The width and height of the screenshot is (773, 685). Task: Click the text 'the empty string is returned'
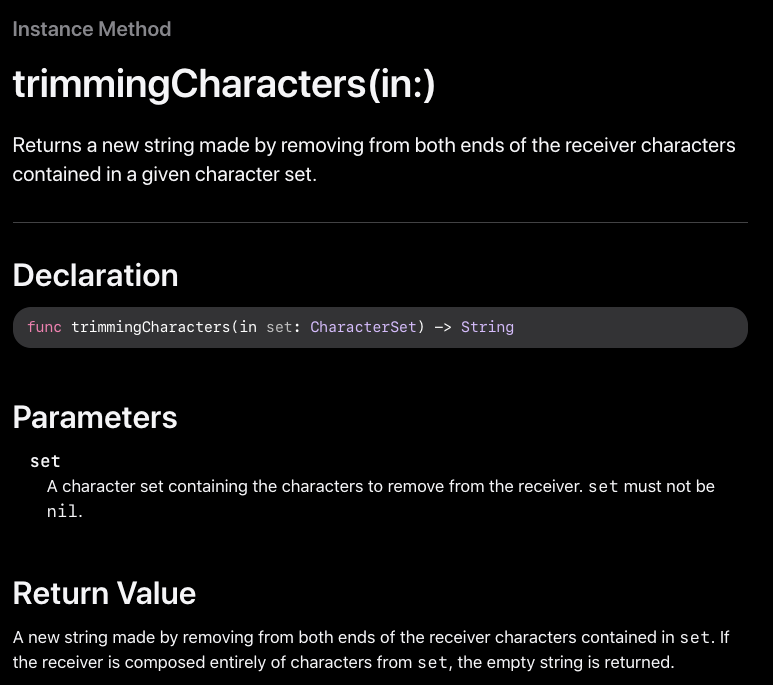click(565, 662)
